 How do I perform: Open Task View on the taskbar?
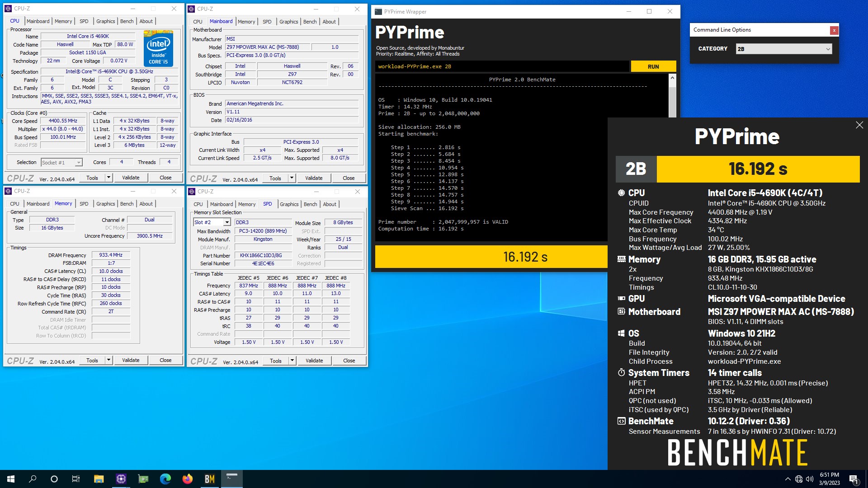pyautogui.click(x=76, y=479)
